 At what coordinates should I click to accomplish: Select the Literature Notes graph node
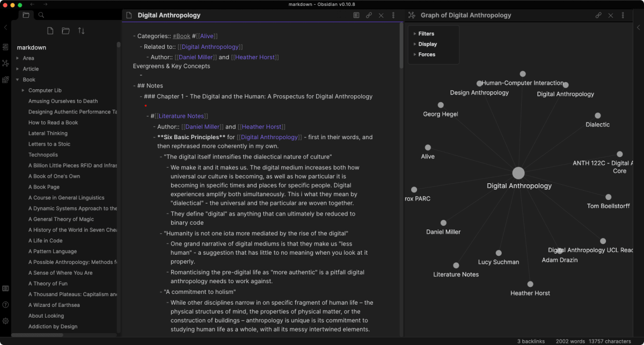coord(456,265)
